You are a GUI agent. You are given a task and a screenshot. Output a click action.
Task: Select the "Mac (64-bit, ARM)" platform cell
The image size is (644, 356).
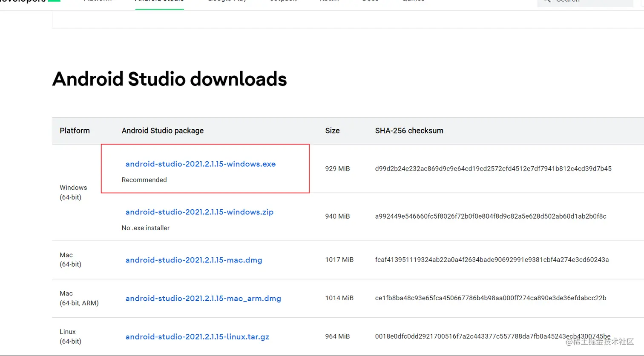[79, 298]
